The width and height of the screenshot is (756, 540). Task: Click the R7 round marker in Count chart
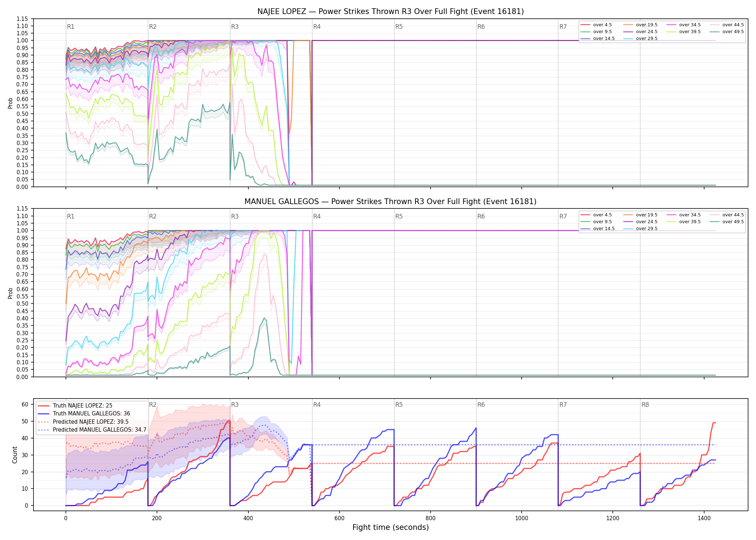[563, 405]
